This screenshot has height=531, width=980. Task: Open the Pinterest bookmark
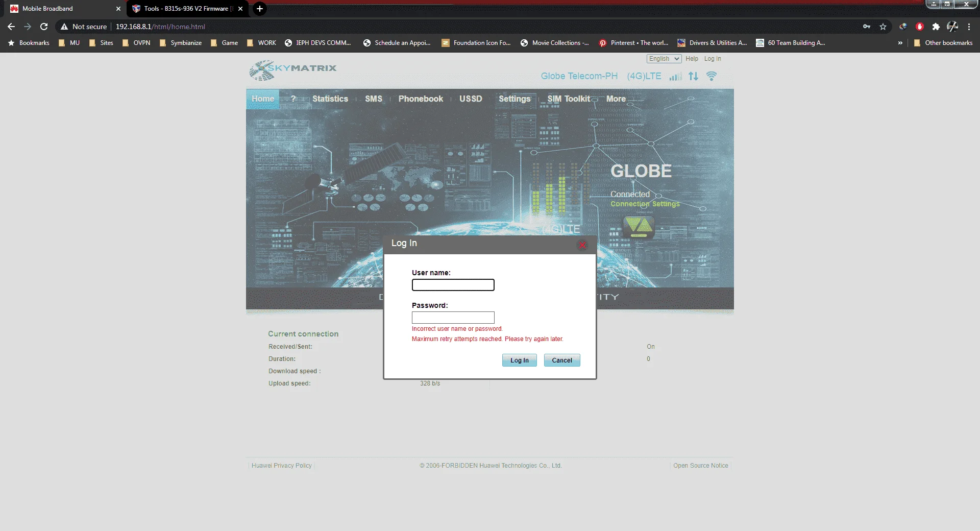coord(633,43)
